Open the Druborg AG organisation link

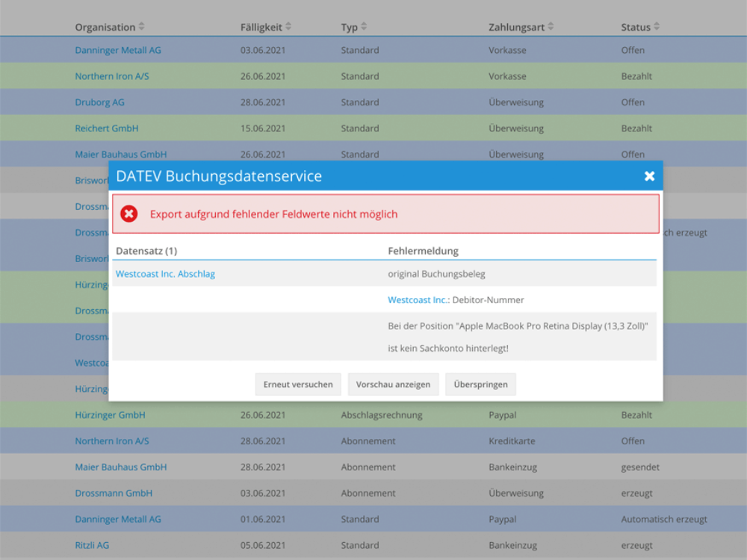click(99, 102)
